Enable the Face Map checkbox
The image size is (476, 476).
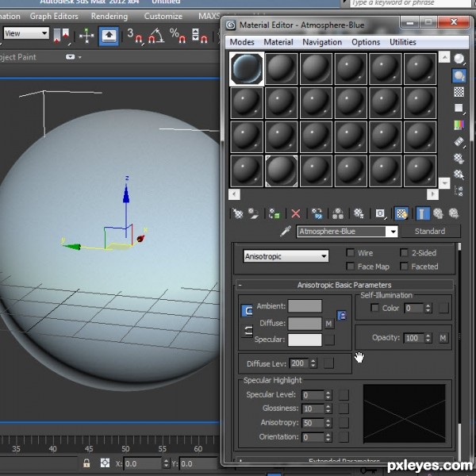[351, 267]
